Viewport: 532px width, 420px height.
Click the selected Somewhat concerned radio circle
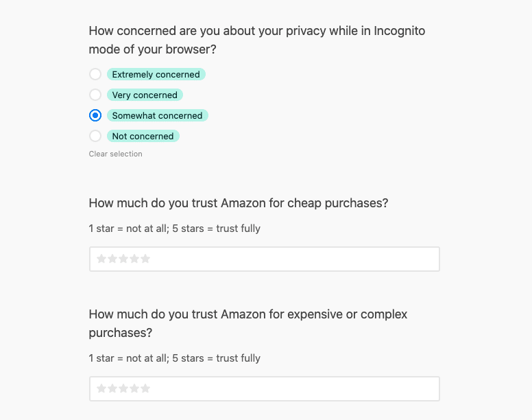pos(95,115)
